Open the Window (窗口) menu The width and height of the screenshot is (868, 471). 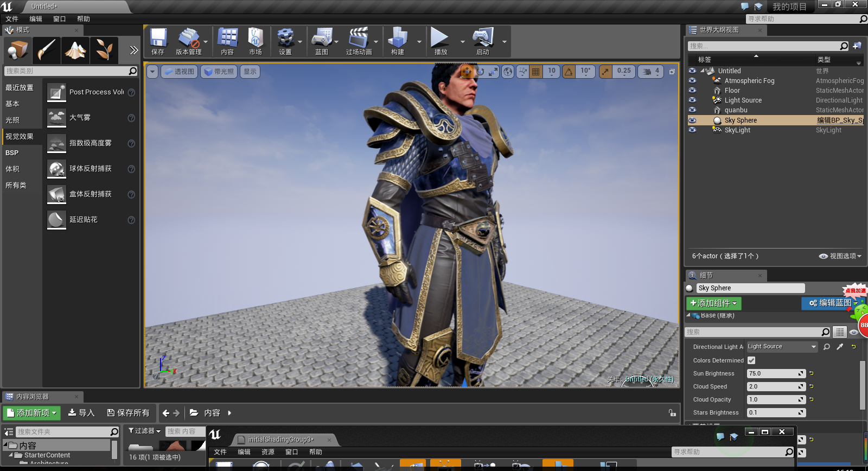coord(60,19)
